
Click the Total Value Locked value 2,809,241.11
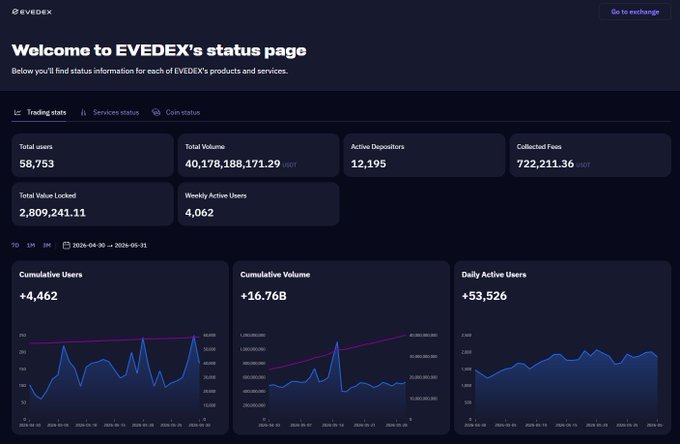[x=52, y=213]
